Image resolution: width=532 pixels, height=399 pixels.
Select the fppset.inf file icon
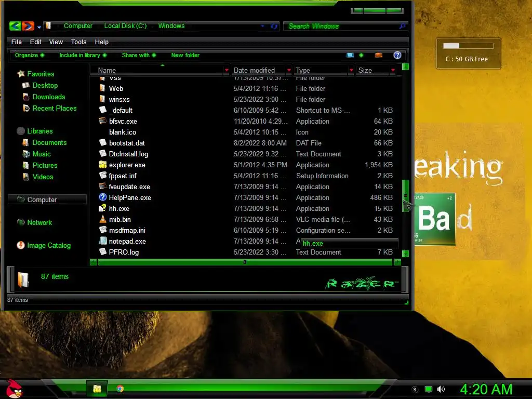pos(102,176)
